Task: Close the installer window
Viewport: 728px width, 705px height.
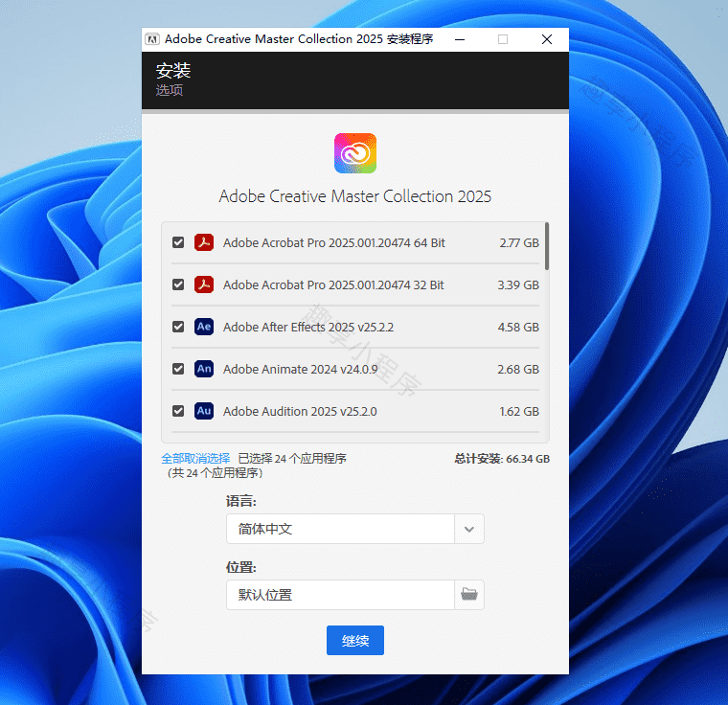Action: 547,39
